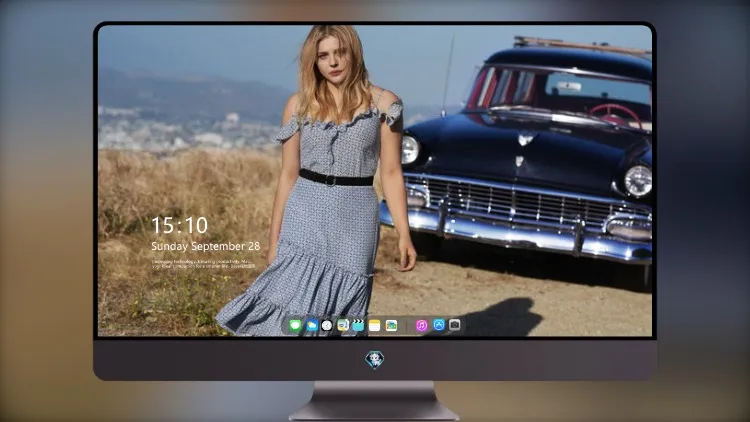This screenshot has width=750, height=422.
Task: Click the Sunday September 28 date text
Action: (206, 246)
